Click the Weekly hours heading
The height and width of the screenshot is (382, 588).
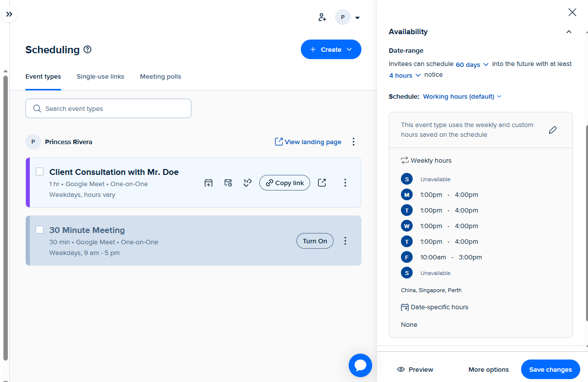(x=431, y=160)
